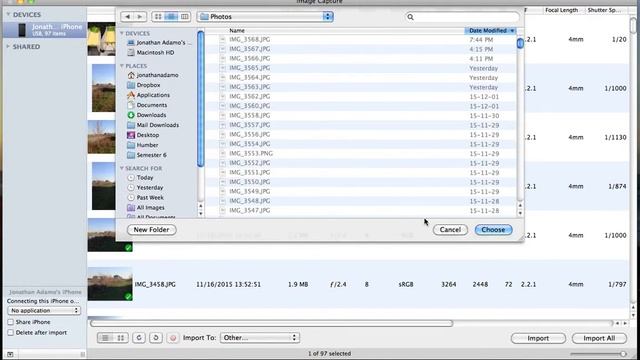Collapse the PLACES section
Screen dimensions: 640x360
coord(122,66)
